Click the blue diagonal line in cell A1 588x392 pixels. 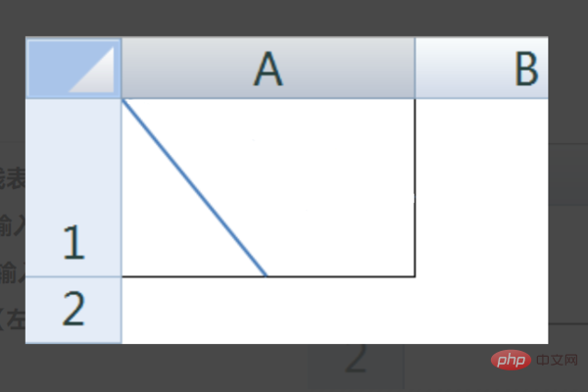tap(195, 188)
